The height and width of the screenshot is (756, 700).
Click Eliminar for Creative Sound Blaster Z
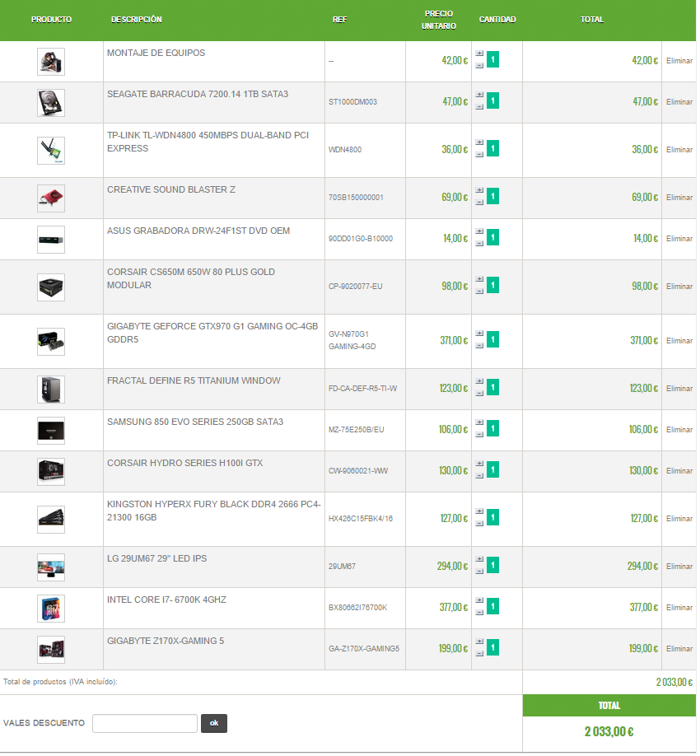point(679,197)
